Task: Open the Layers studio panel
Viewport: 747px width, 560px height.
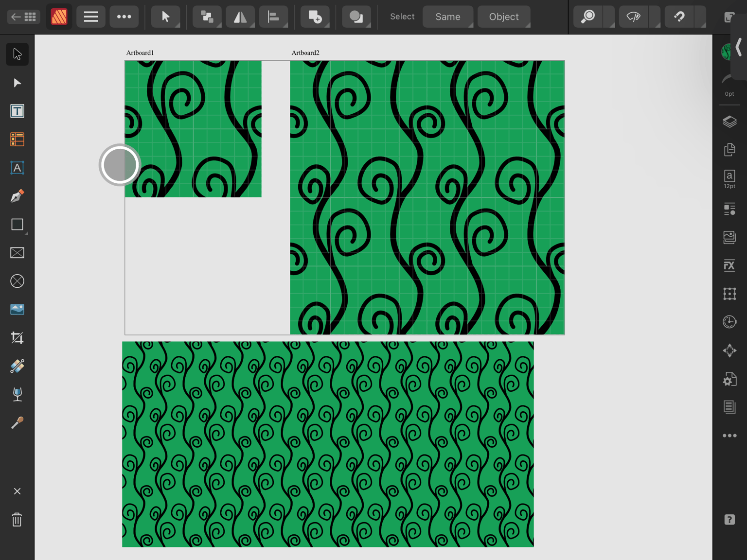Action: click(729, 122)
